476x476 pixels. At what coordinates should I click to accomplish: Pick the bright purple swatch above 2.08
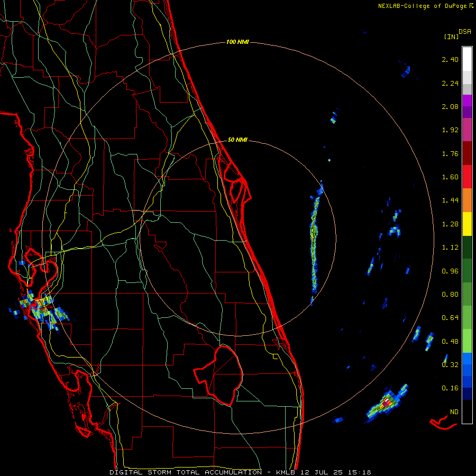(x=467, y=100)
